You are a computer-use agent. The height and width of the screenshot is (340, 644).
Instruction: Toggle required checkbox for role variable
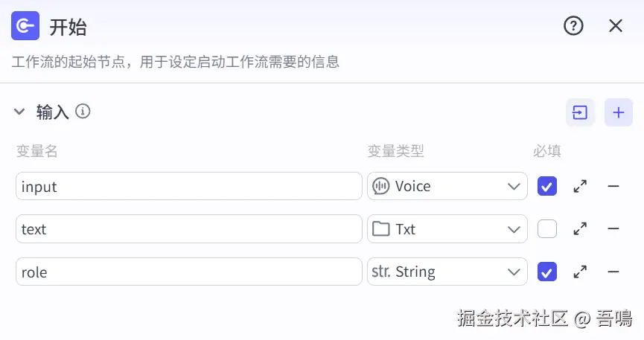click(547, 272)
